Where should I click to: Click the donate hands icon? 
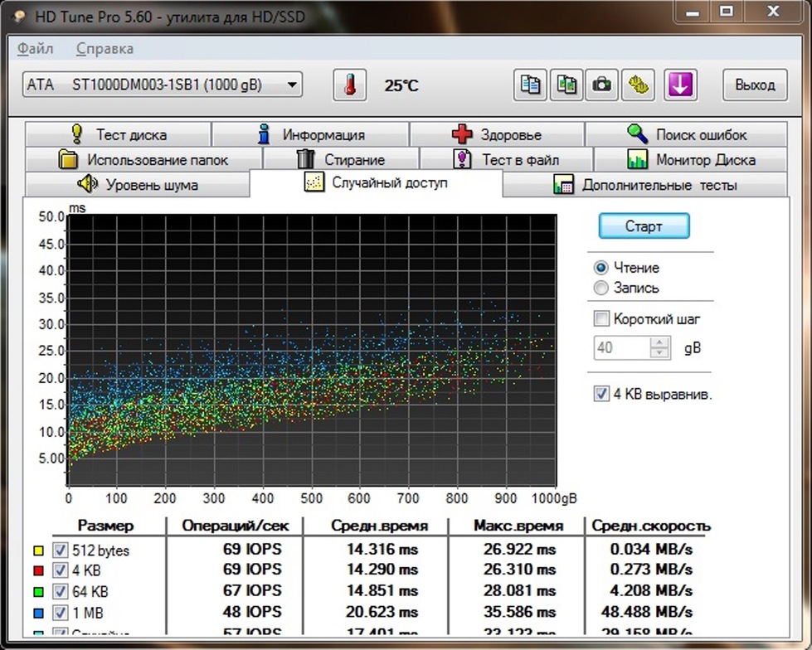pyautogui.click(x=638, y=84)
